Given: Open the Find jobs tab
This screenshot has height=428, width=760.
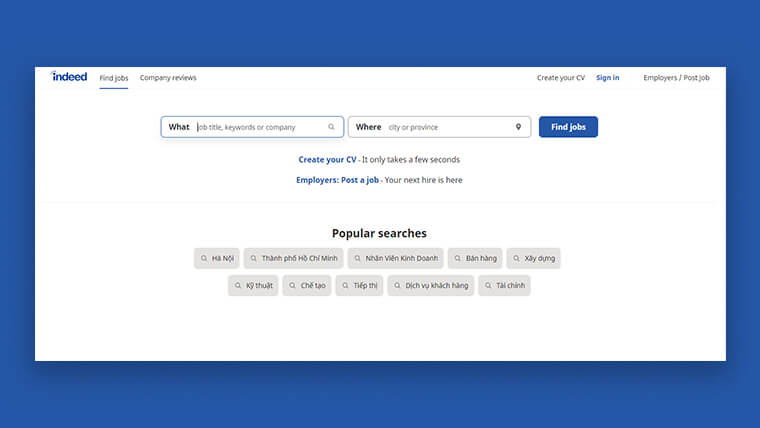Looking at the screenshot, I should tap(114, 78).
